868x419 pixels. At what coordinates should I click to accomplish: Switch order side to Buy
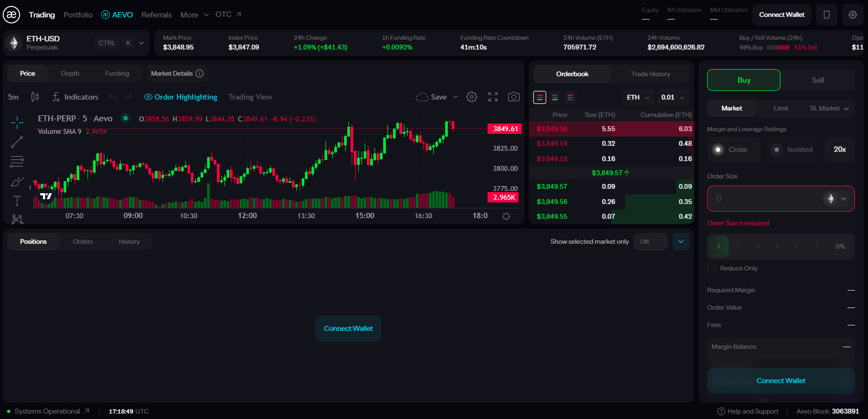[744, 80]
